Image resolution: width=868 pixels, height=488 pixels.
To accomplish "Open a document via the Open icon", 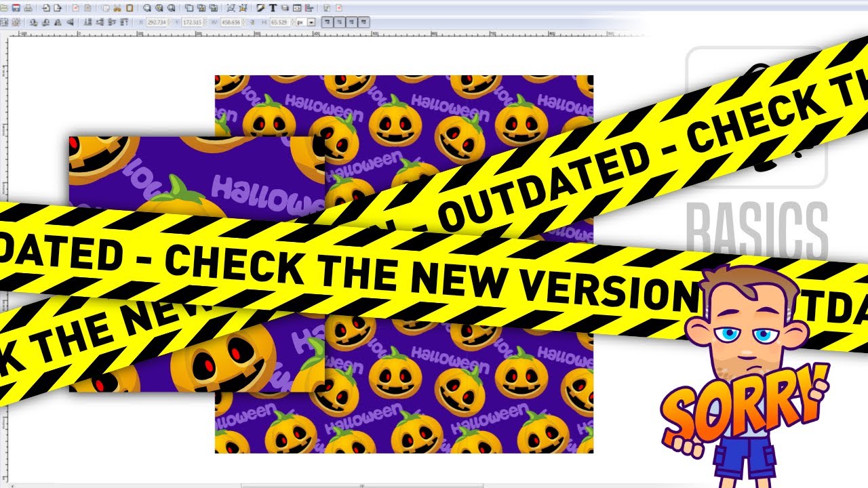I will [3, 8].
